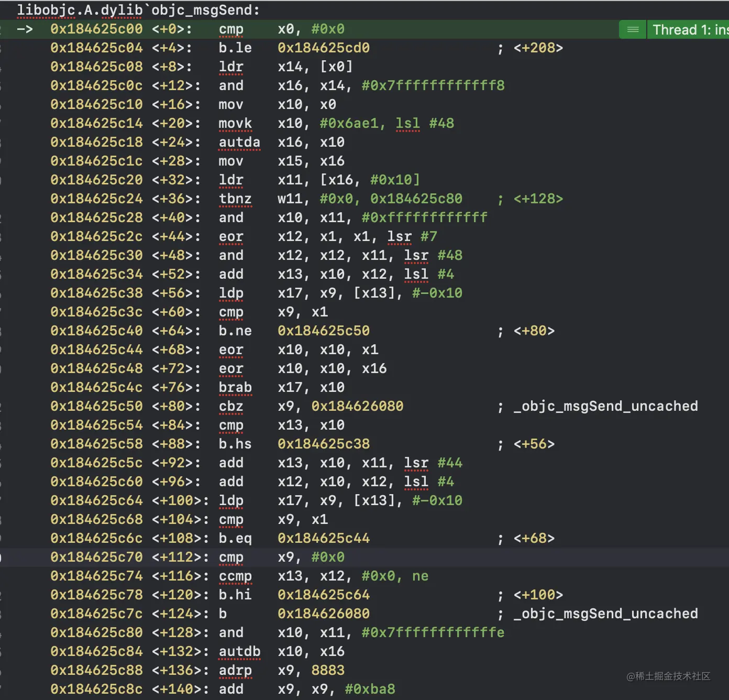Click the cbz instruction mnemonic

(231, 407)
